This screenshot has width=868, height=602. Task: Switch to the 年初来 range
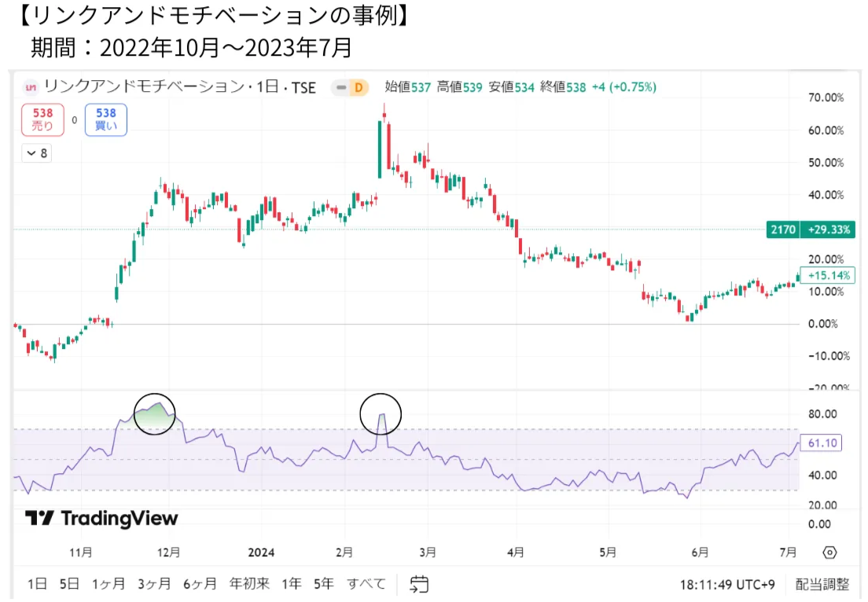pos(249,584)
